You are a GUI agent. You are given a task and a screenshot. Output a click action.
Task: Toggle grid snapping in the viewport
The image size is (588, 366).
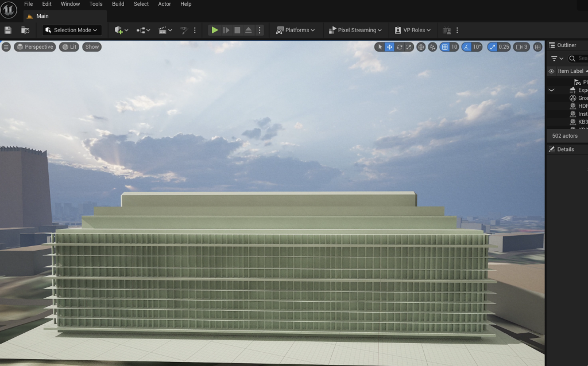[445, 47]
